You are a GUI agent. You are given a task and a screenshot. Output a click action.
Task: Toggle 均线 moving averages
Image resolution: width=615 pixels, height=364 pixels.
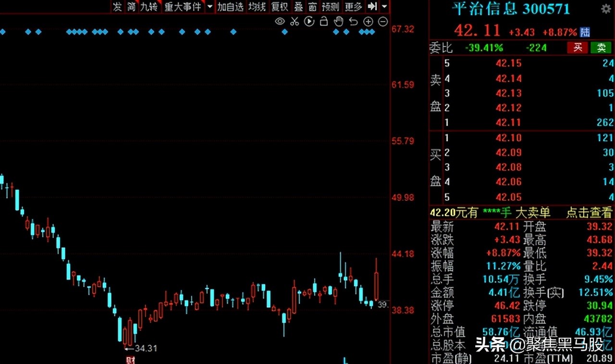point(257,6)
